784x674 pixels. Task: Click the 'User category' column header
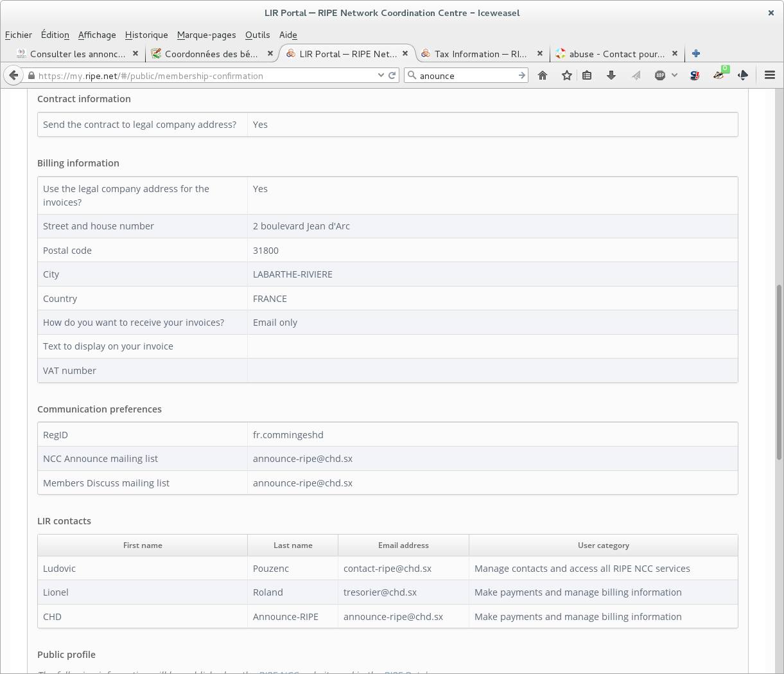[604, 545]
